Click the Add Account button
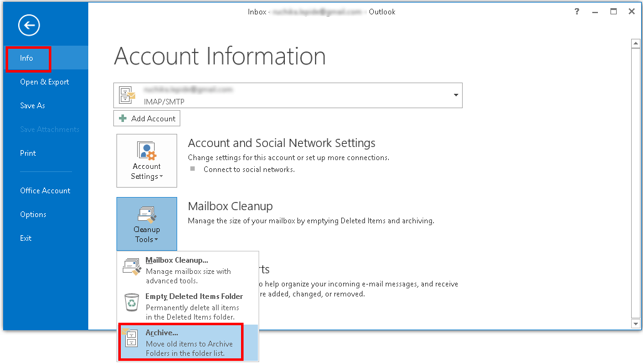Viewport: 643px width, 364px height. pyautogui.click(x=147, y=119)
